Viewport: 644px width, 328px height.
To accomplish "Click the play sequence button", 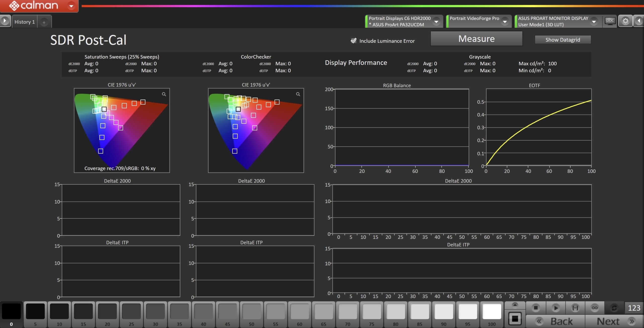I will [555, 308].
